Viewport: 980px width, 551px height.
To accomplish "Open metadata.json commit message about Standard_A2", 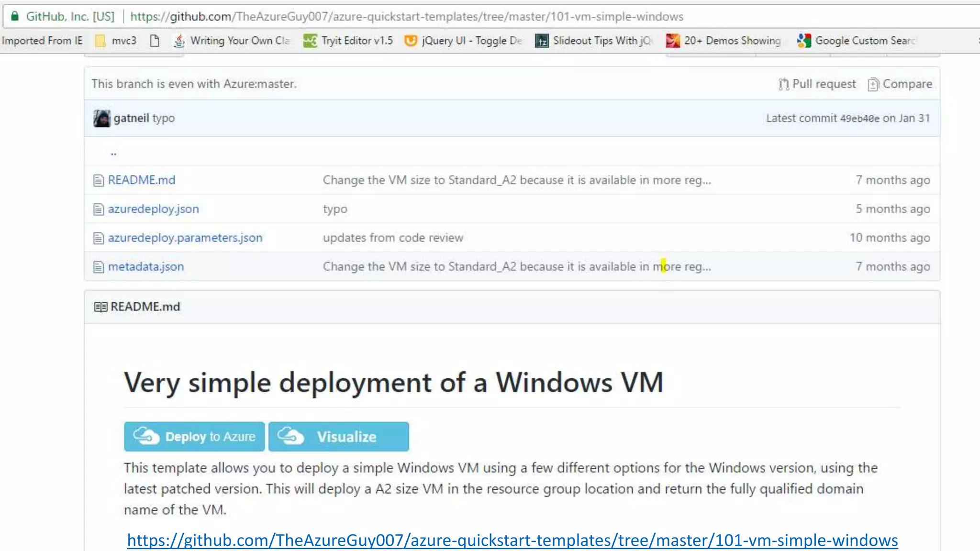I will pyautogui.click(x=517, y=266).
